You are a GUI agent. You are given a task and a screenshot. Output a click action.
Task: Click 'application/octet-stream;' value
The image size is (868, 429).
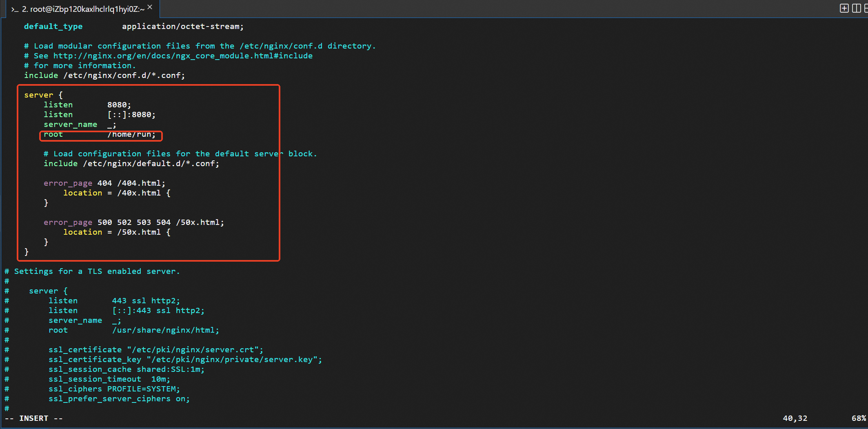pos(183,27)
